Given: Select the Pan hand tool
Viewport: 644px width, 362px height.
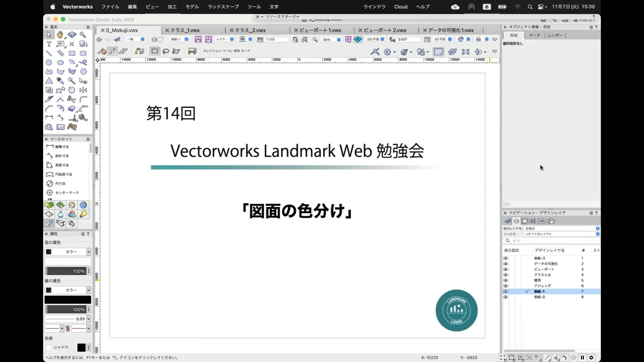Looking at the screenshot, I should click(x=60, y=35).
